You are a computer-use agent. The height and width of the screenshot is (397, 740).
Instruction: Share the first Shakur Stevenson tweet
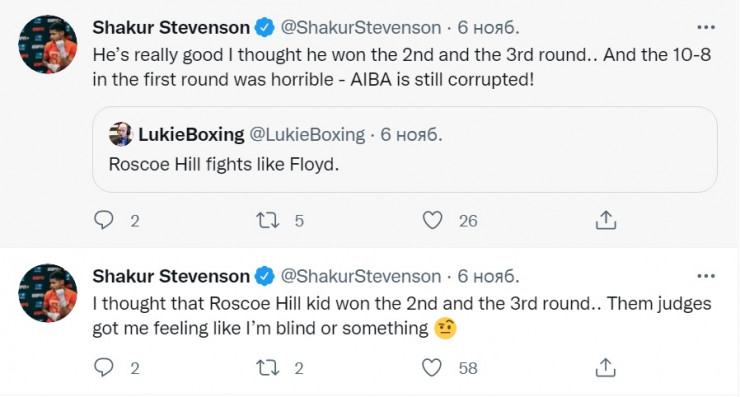point(605,220)
